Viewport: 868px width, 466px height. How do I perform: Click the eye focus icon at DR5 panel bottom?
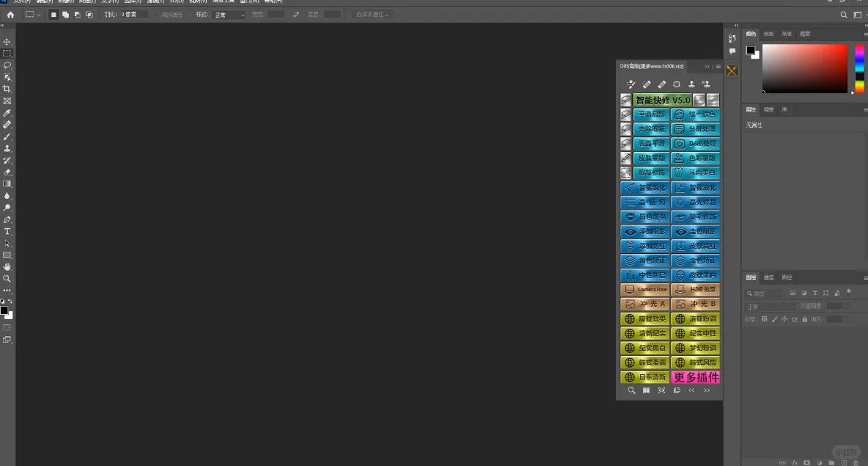(661, 390)
